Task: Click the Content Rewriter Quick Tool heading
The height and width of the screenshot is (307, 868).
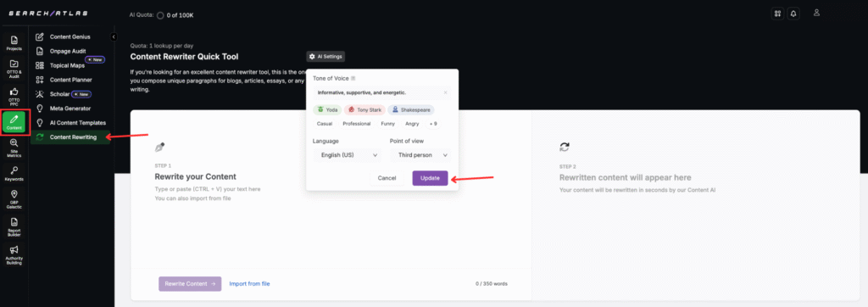Action: pos(184,57)
